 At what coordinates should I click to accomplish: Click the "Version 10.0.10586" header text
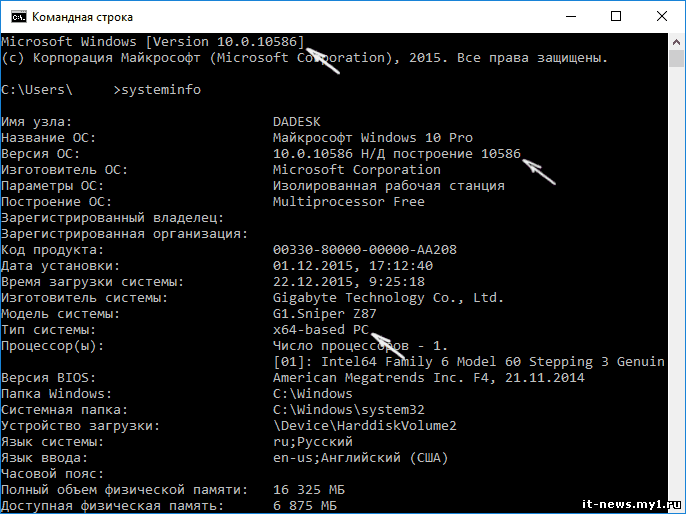click(x=224, y=42)
